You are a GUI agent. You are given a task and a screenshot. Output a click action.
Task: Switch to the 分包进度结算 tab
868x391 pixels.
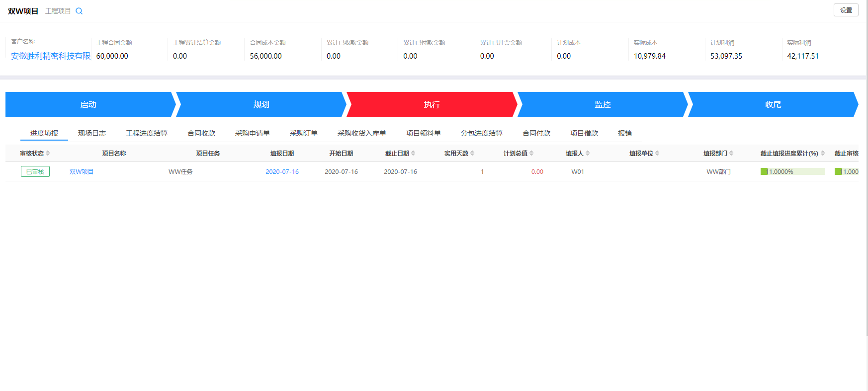482,133
